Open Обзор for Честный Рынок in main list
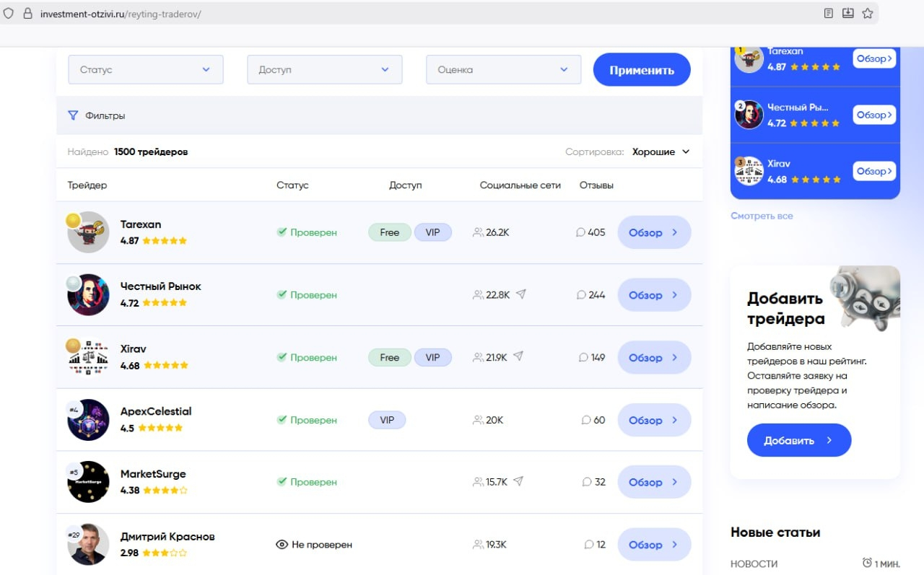The image size is (924, 575). pyautogui.click(x=654, y=295)
